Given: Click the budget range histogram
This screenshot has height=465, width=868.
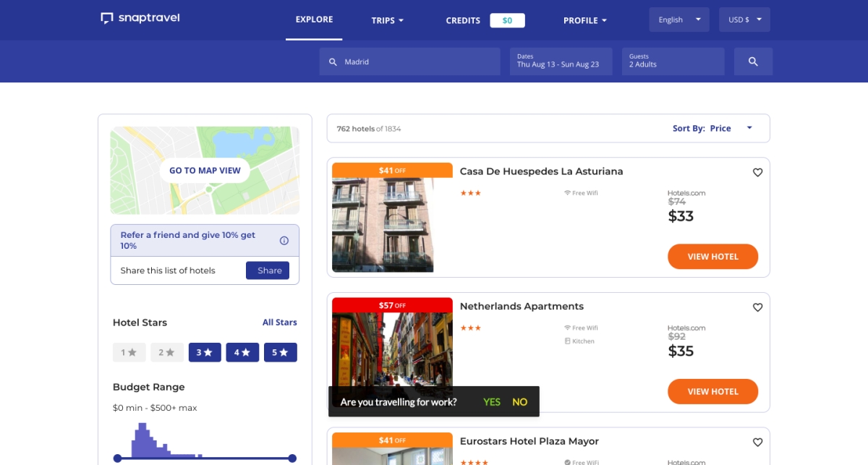Looking at the screenshot, I should tap(166, 440).
